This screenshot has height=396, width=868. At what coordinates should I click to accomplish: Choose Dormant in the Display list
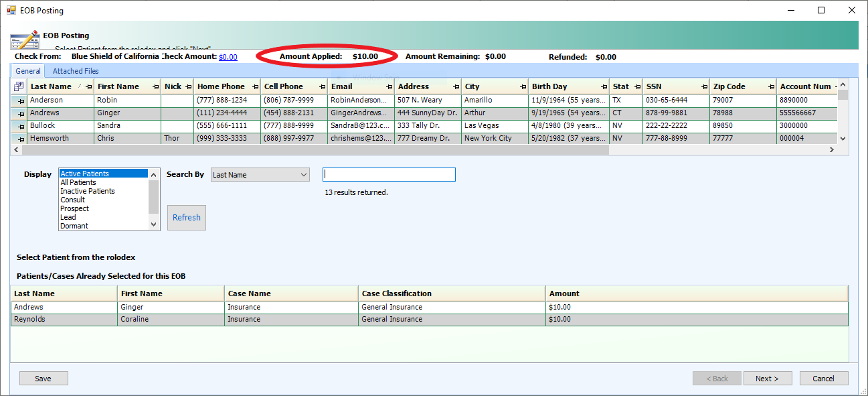coord(104,226)
